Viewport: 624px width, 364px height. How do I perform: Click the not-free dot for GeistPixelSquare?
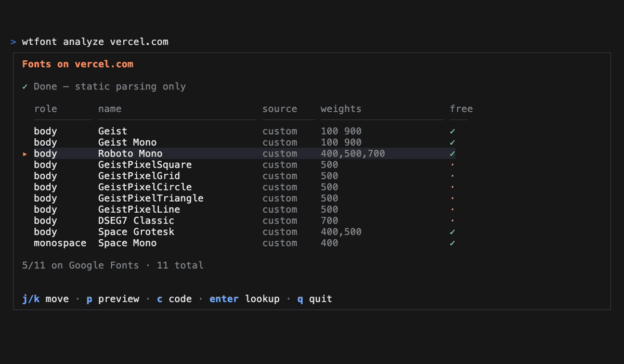pos(452,165)
